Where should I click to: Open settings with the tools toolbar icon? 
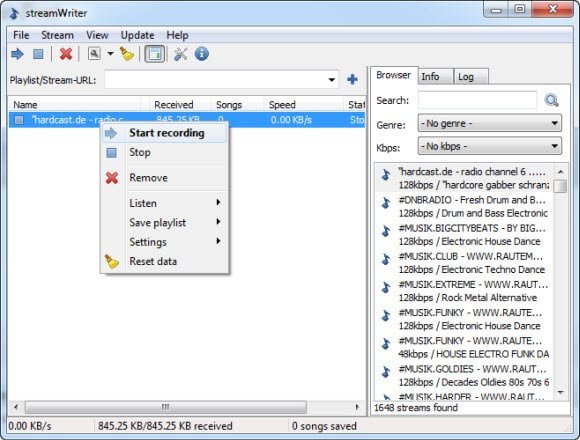181,54
